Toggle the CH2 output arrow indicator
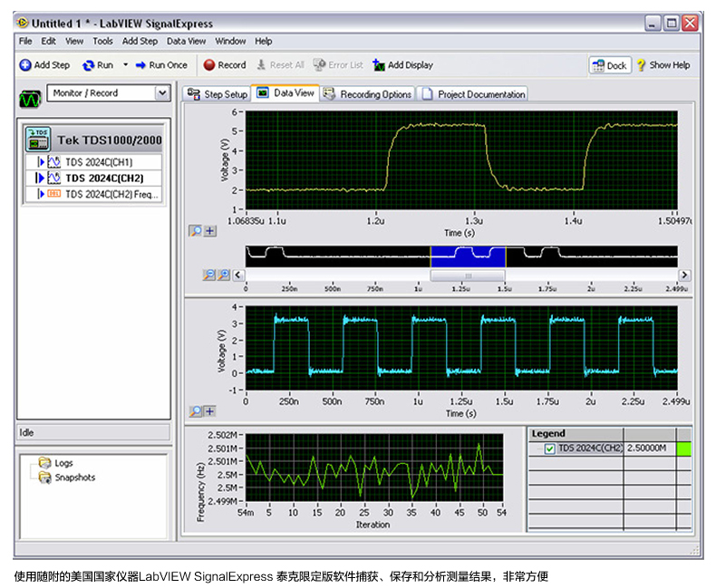Viewport: 716px width, 588px height. coord(40,178)
